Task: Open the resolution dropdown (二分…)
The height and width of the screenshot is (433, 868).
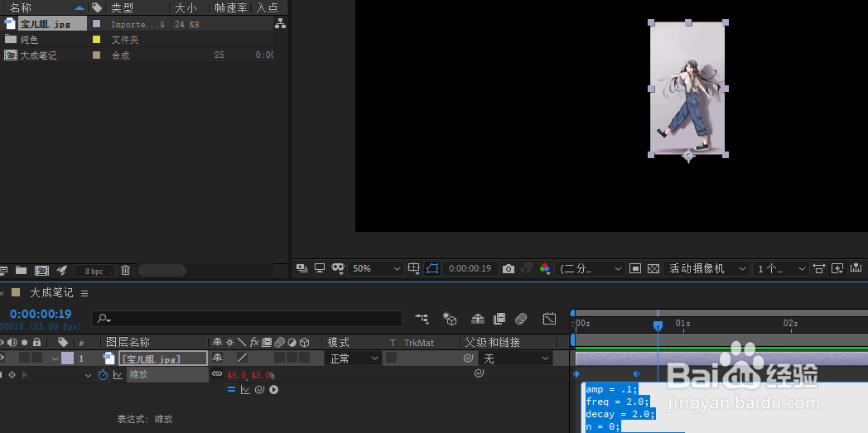Action: click(x=590, y=269)
